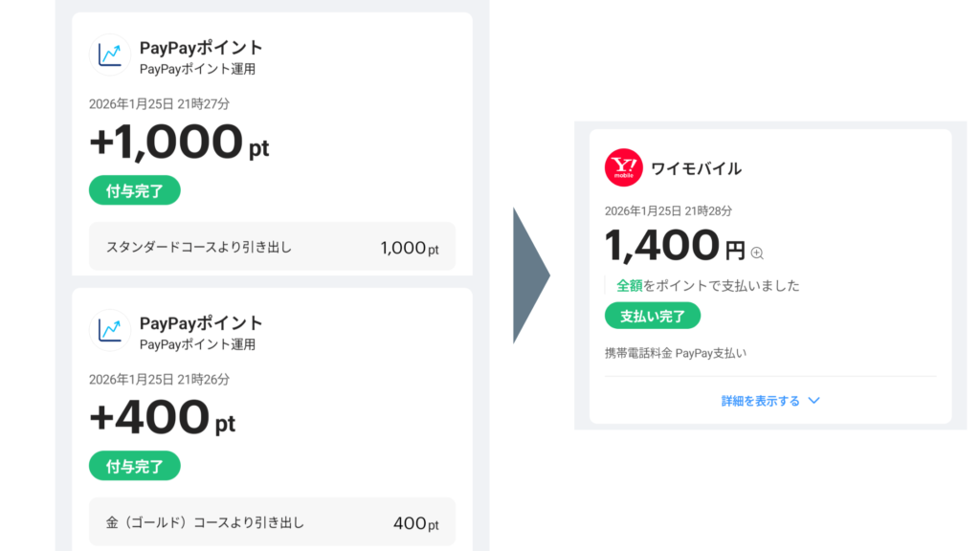The height and width of the screenshot is (551, 980).
Task: Click the スタンダードコースより引き出し row
Action: coord(272,248)
